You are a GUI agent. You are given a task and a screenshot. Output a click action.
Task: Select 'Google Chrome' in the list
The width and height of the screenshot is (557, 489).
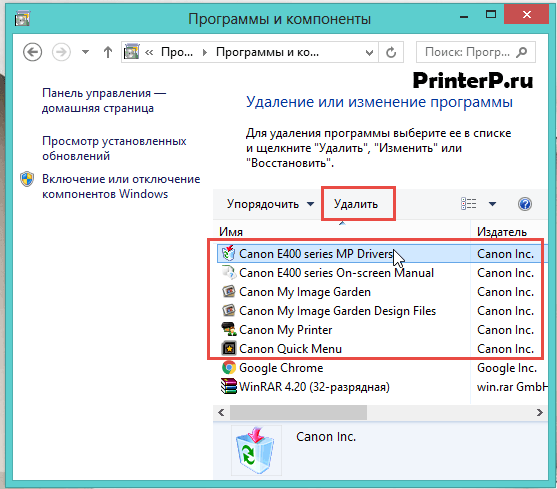[x=281, y=368]
